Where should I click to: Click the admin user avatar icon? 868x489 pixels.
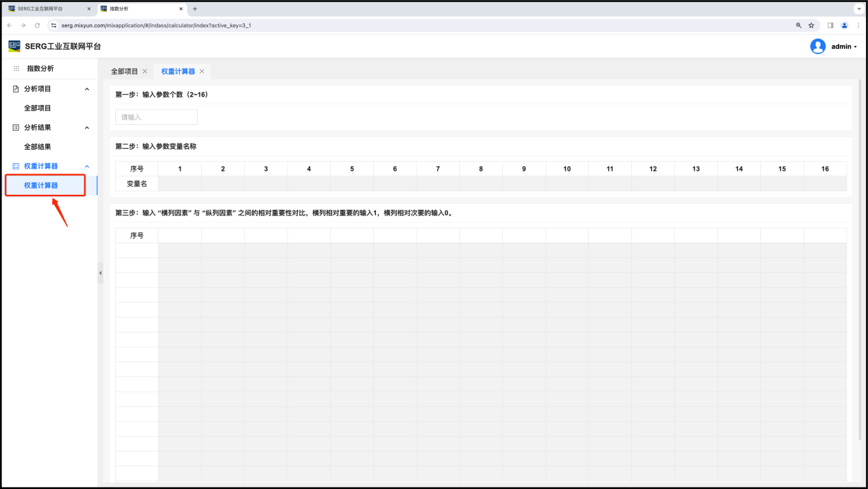817,46
